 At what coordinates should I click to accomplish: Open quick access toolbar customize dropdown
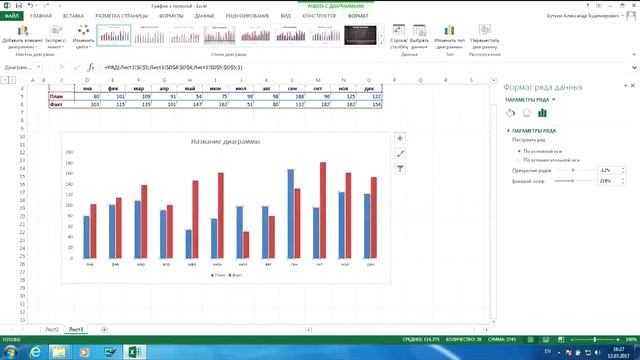click(x=60, y=5)
